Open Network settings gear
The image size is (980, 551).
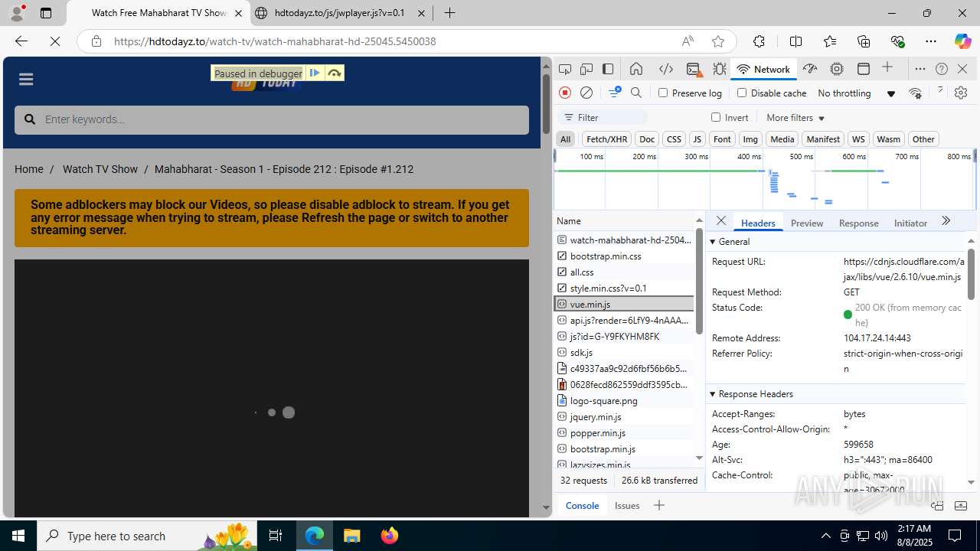tap(961, 93)
